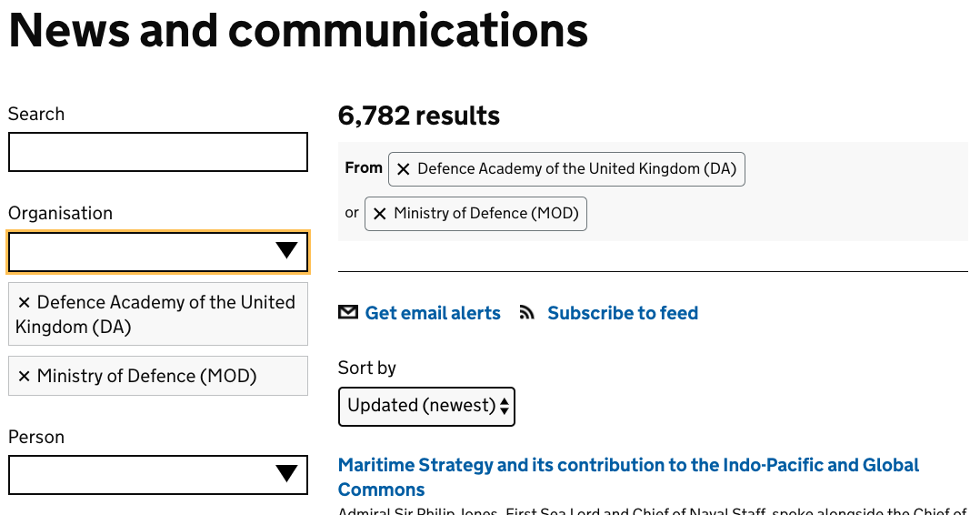Screen dimensions: 980x515
Task: Expand the Person dropdown arrow
Action: coord(286,474)
